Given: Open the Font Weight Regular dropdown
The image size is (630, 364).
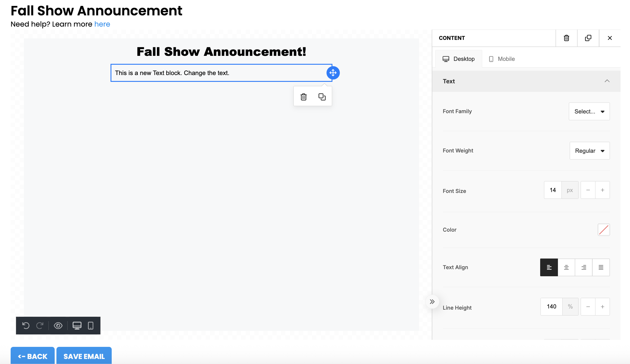Looking at the screenshot, I should (x=590, y=151).
